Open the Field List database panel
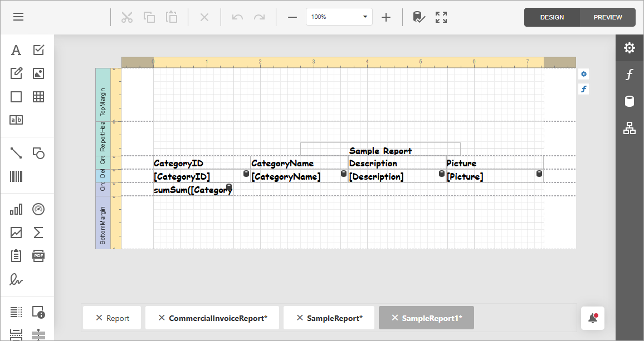 tap(629, 101)
